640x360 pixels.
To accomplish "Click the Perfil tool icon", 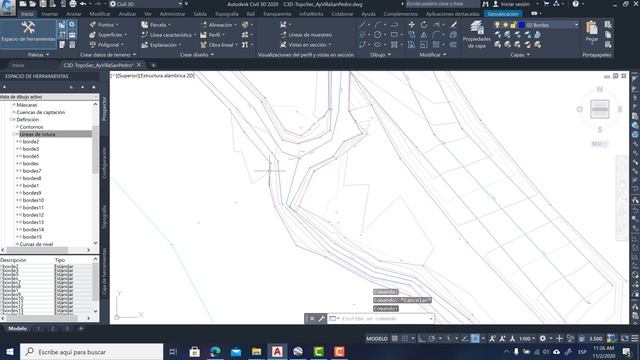I will pos(204,35).
